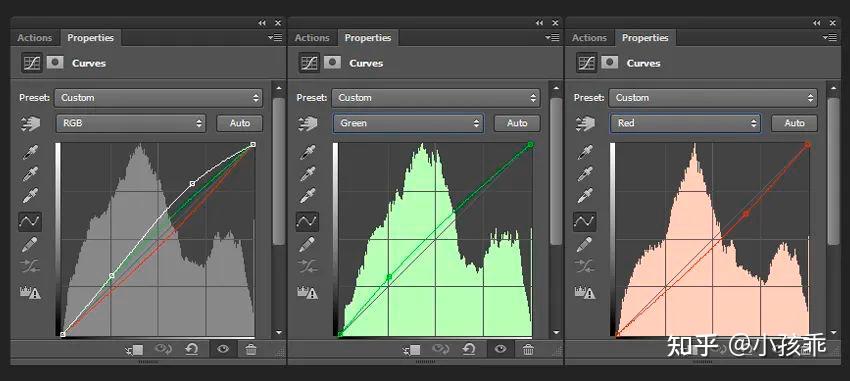
Task: Reset adjustment defaults in Green panel
Action: (469, 349)
